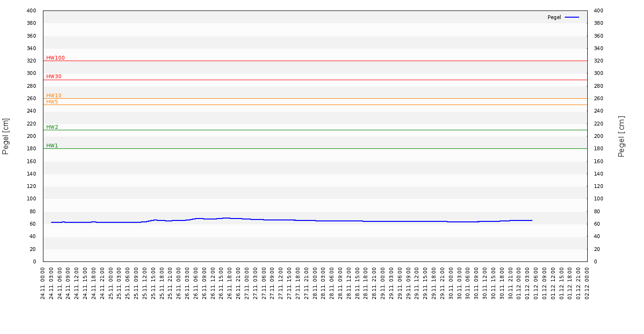Select the 30.11. 00:00 time axis label

pos(451,283)
